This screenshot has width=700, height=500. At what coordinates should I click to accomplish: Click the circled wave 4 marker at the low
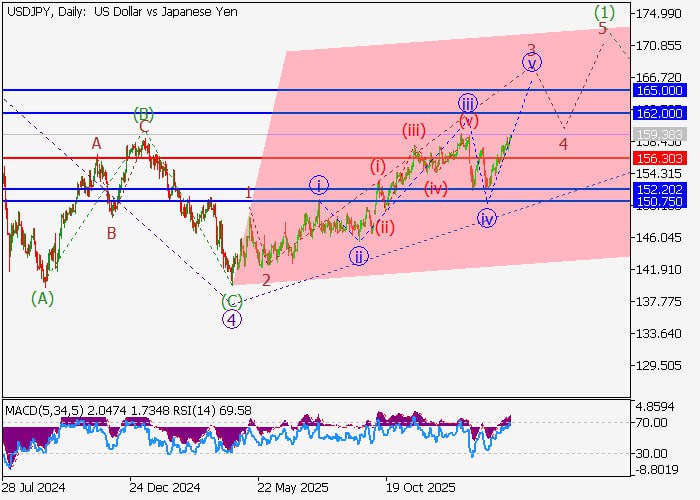pyautogui.click(x=231, y=320)
